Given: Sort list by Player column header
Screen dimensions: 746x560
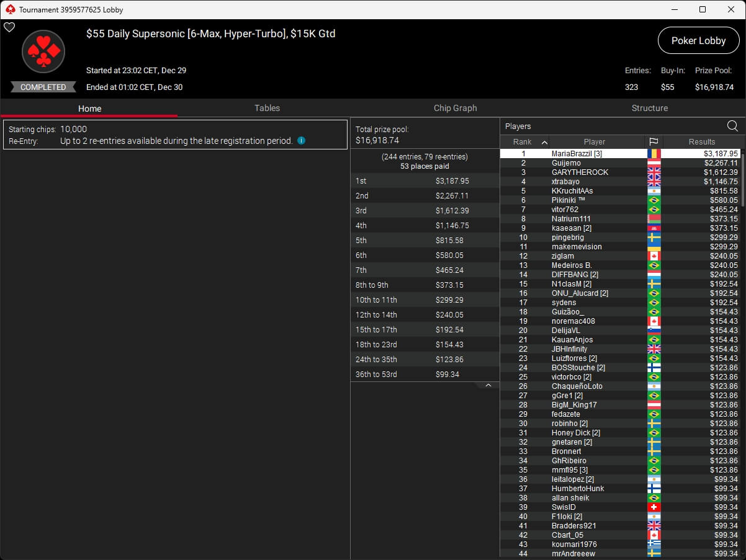Looking at the screenshot, I should 594,142.
